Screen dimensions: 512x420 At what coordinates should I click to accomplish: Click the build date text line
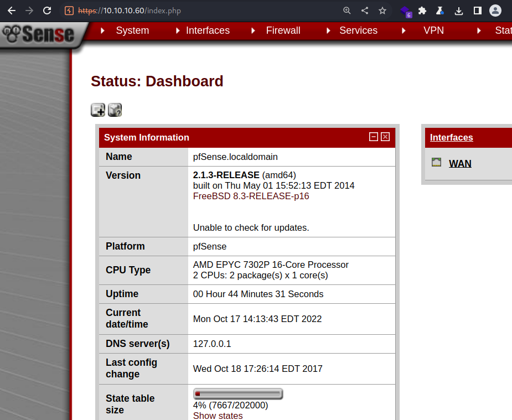[273, 186]
